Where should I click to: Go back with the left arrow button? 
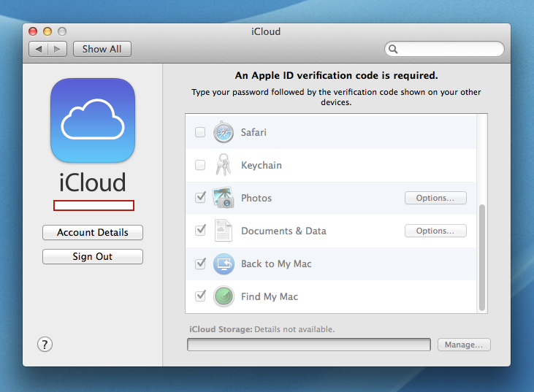pyautogui.click(x=39, y=49)
